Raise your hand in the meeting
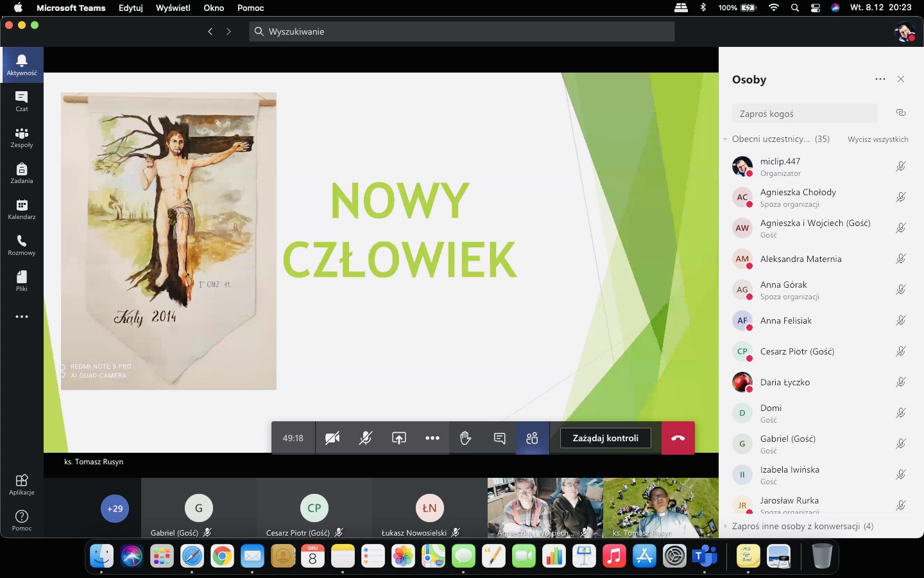 (466, 438)
